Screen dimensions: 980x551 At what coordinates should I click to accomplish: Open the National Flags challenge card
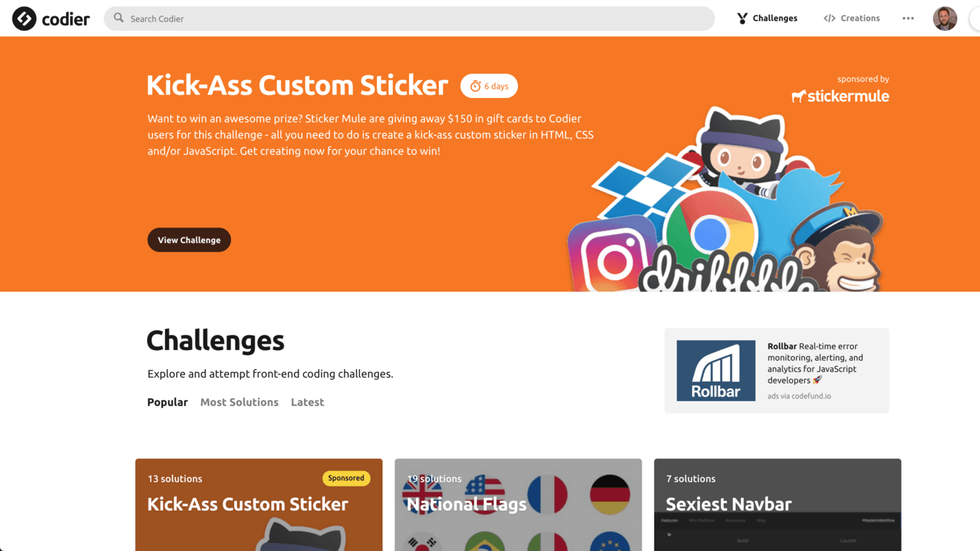pos(518,504)
